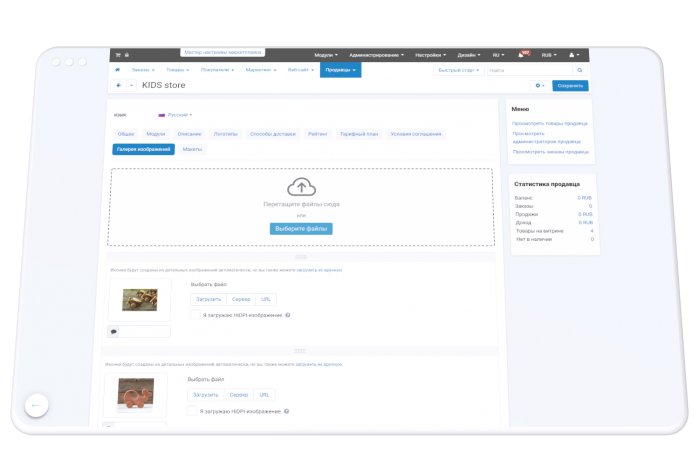Switch to the Модули vendor tab
700x466 pixels.
156,134
